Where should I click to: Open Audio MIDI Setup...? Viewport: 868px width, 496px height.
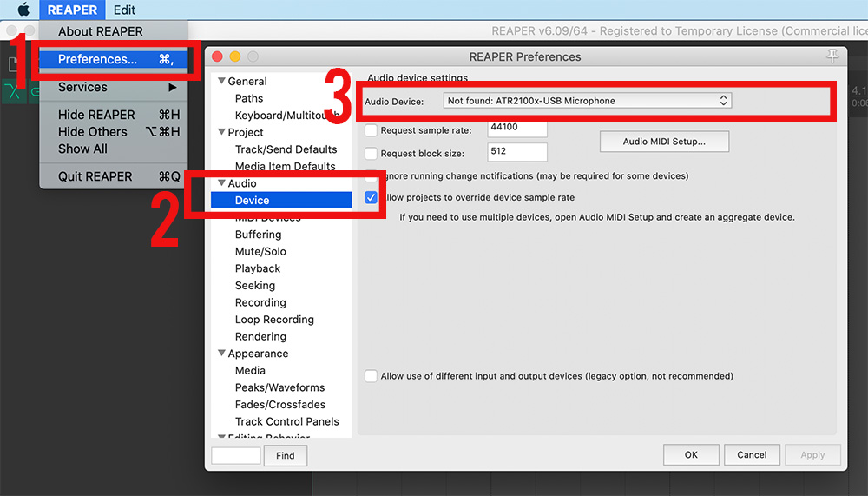(664, 142)
